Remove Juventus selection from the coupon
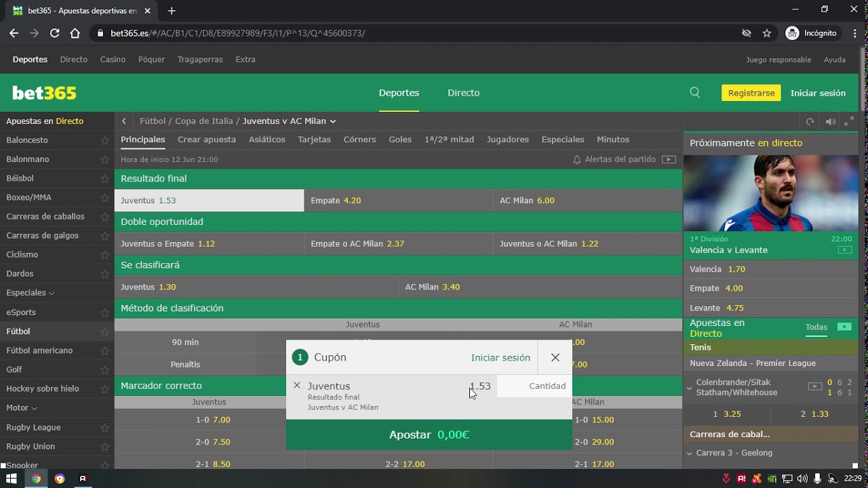 click(296, 385)
